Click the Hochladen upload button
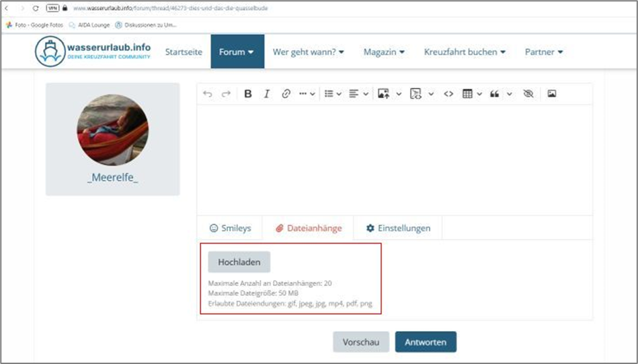Screen dimensions: 638x364 (239, 262)
